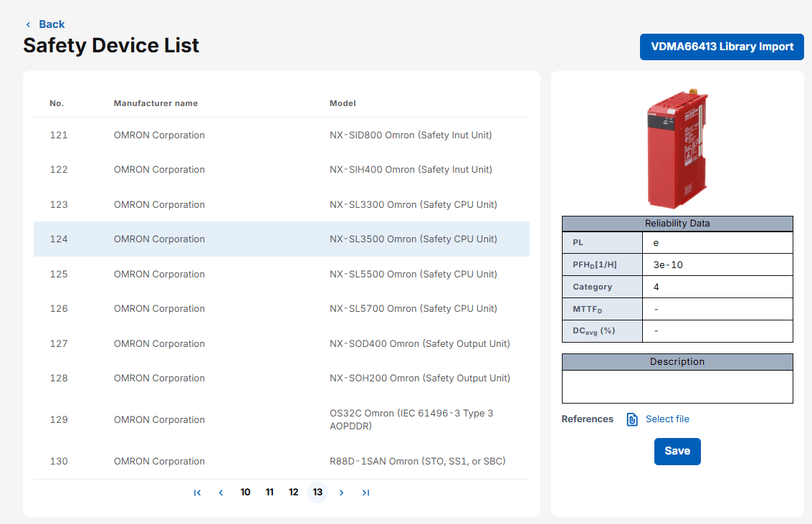The width and height of the screenshot is (812, 524).
Task: Jump to first page of device list
Action: point(197,492)
